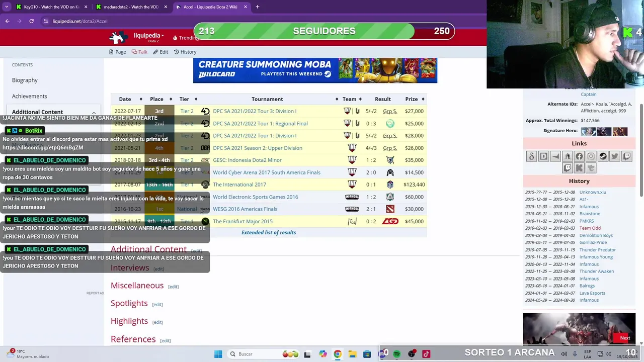Open the Talk tab
The width and height of the screenshot is (644, 362).
pyautogui.click(x=139, y=52)
